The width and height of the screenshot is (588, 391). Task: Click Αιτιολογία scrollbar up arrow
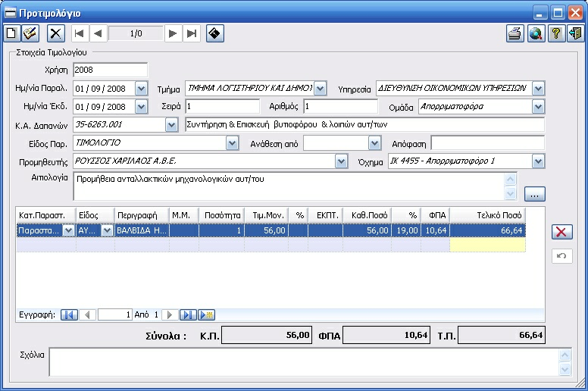pos(511,180)
